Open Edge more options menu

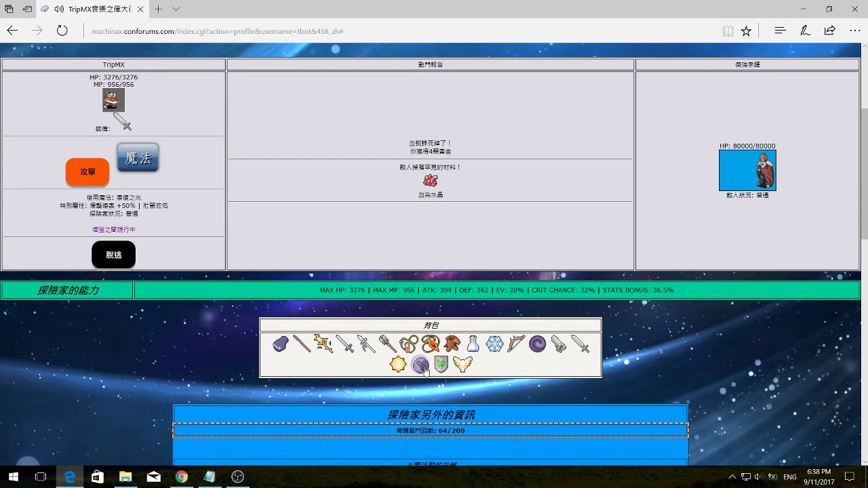pyautogui.click(x=854, y=30)
